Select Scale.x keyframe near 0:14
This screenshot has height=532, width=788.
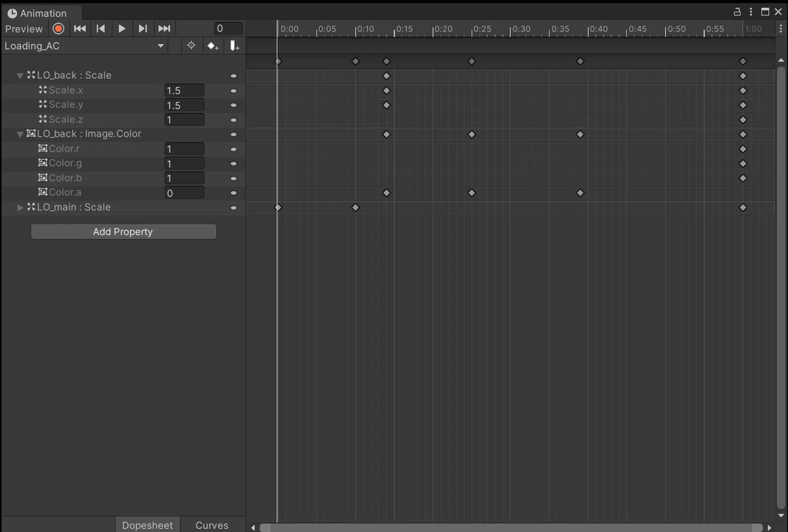(x=386, y=90)
